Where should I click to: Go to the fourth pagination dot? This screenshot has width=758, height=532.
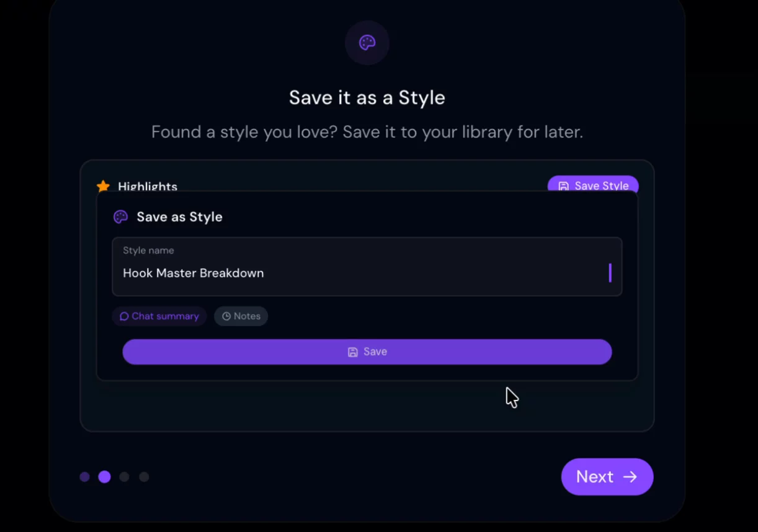click(144, 477)
